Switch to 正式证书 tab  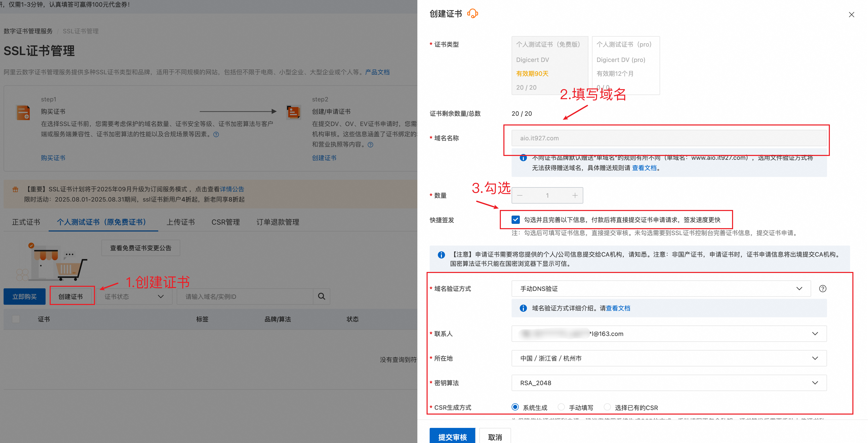click(x=26, y=222)
